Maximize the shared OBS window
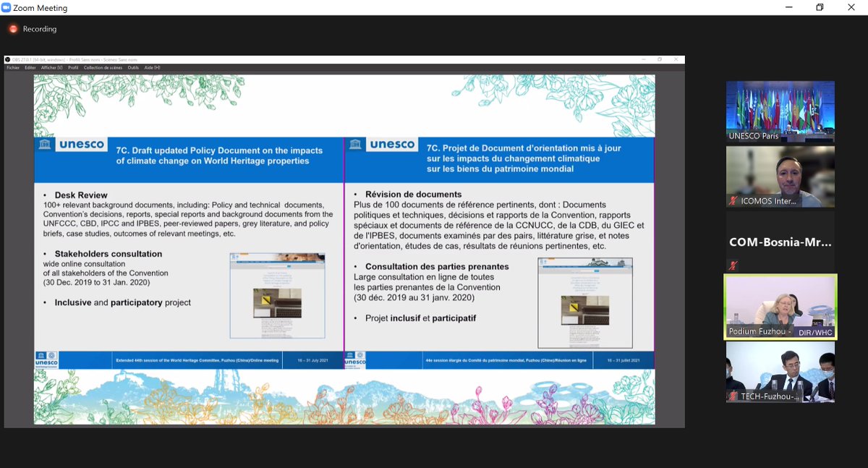 tap(660, 59)
